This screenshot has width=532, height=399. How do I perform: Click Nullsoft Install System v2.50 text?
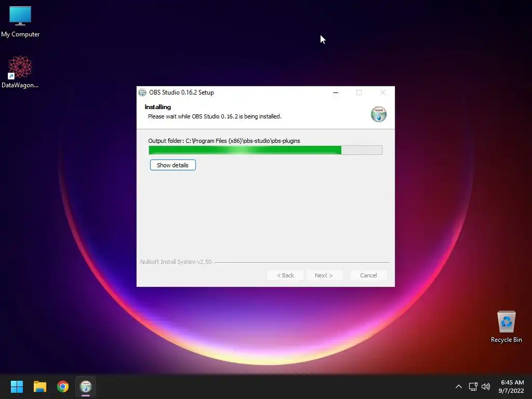(176, 262)
